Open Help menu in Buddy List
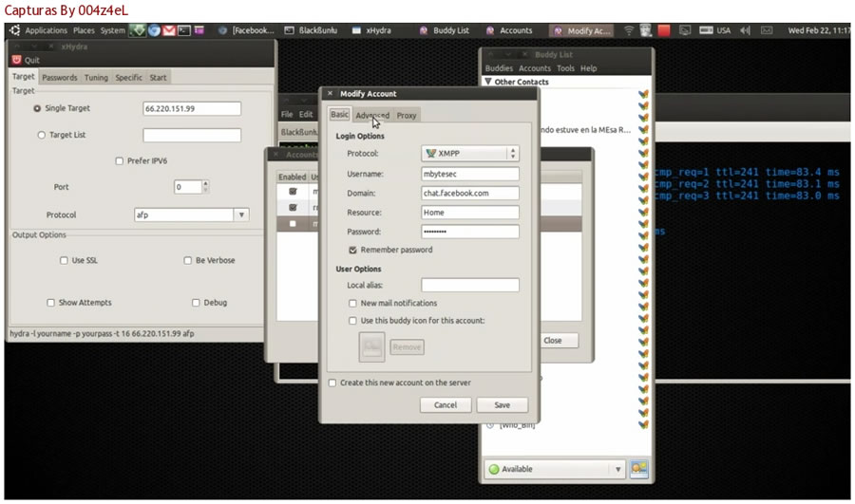This screenshot has height=504, width=855. click(588, 68)
